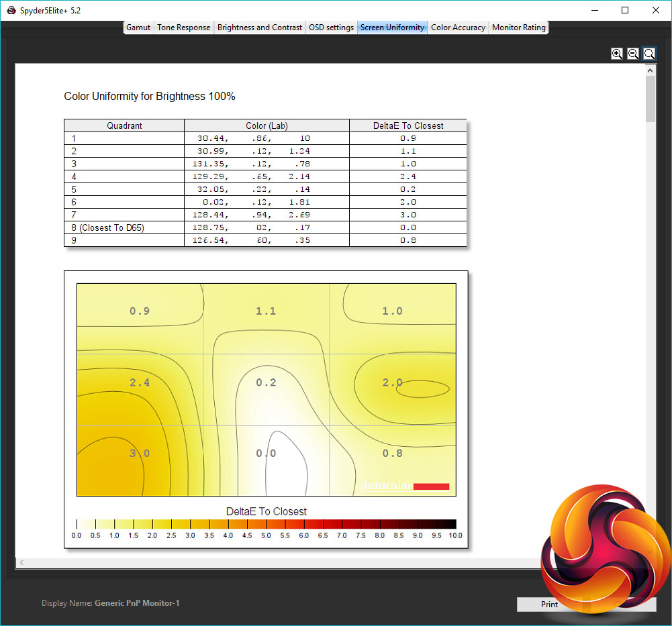Screen dimensions: 672x626
Task: Click the 0.8 label in the uniformity map
Action: 392,453
